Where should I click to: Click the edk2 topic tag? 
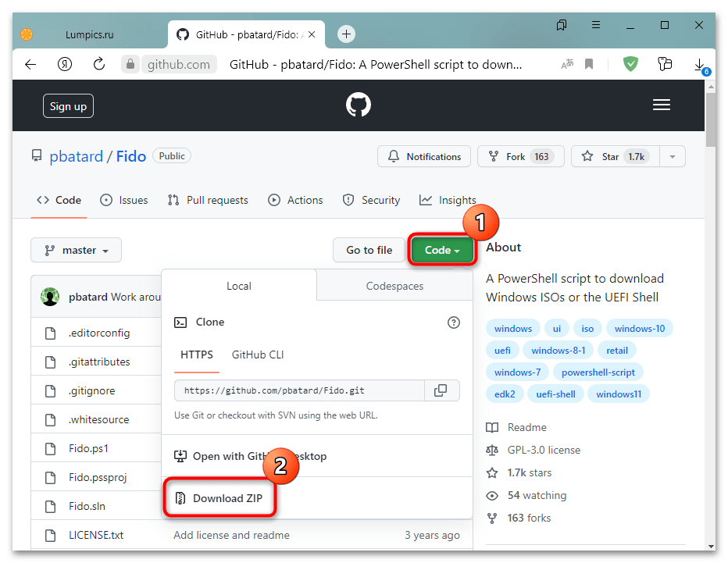[505, 394]
